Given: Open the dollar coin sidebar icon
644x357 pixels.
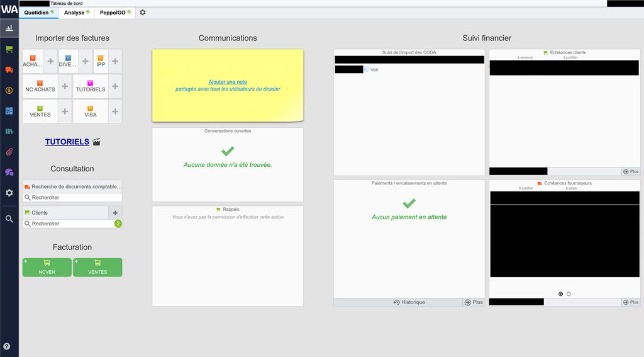Looking at the screenshot, I should [x=9, y=91].
